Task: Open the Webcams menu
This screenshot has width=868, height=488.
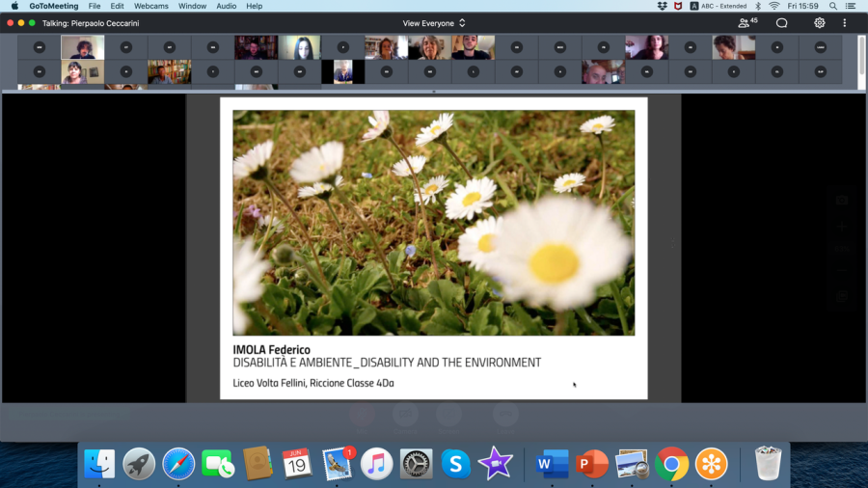Action: click(151, 6)
